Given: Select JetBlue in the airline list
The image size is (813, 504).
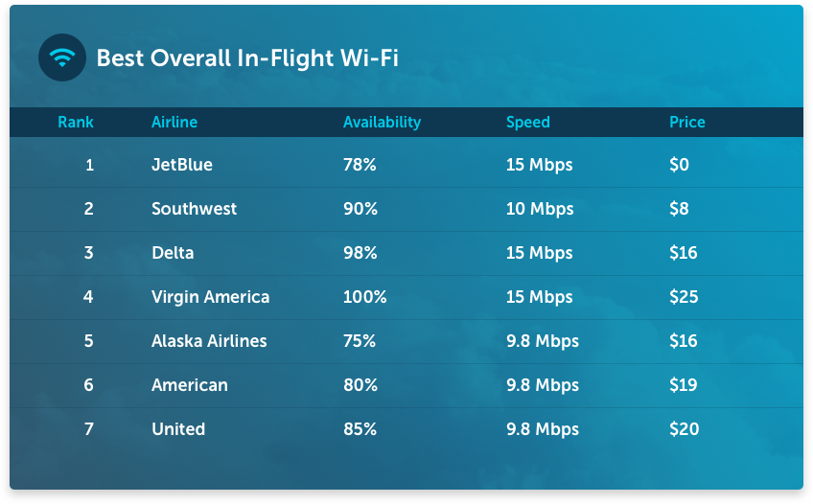Looking at the screenshot, I should pyautogui.click(x=182, y=165).
